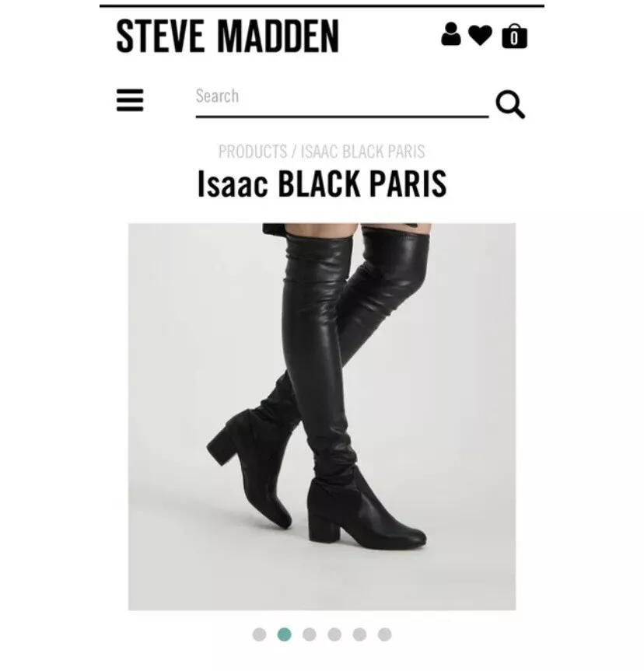Click the front boot's rounded toe
Screen dimensions: 644x671
pyautogui.click(x=408, y=536)
